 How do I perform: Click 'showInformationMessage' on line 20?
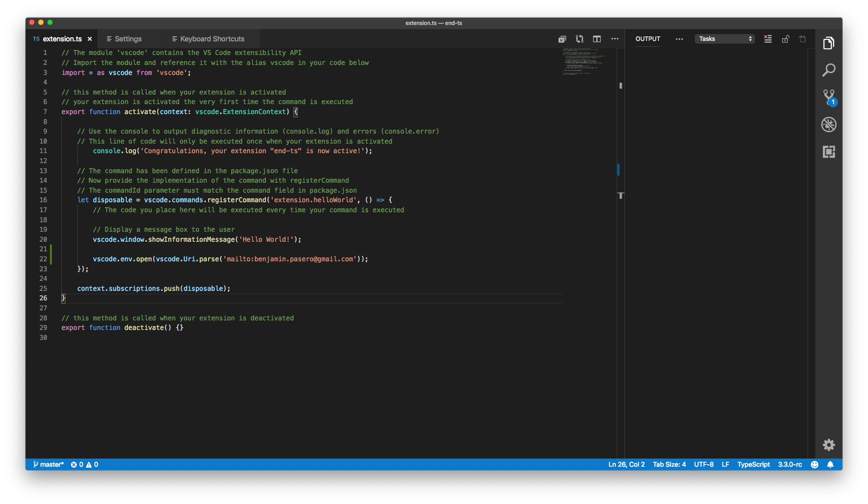point(191,240)
